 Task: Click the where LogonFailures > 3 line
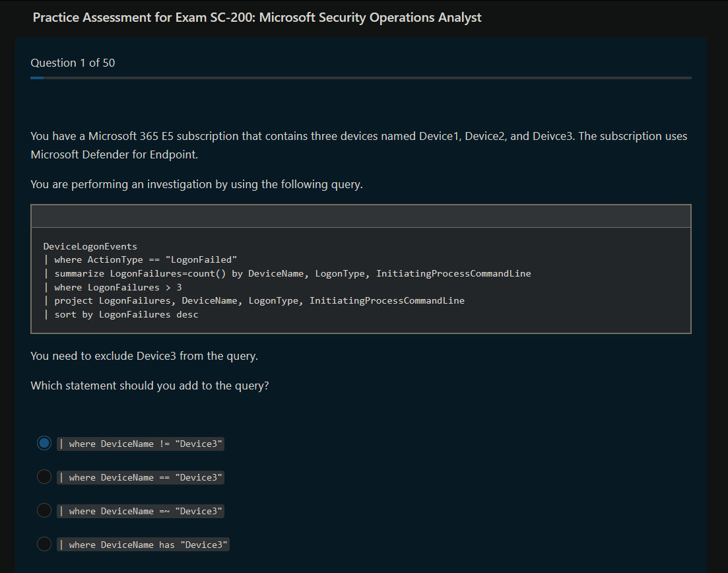113,287
